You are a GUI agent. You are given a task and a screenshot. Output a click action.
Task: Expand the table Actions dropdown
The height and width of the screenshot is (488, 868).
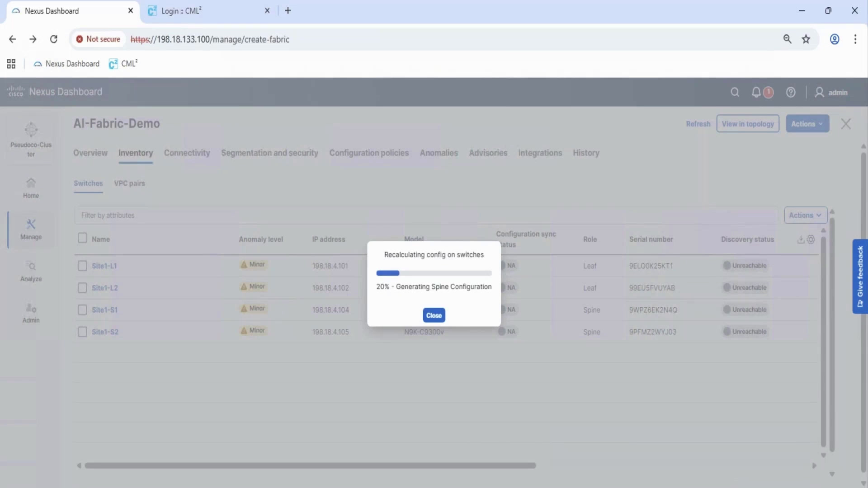click(805, 216)
